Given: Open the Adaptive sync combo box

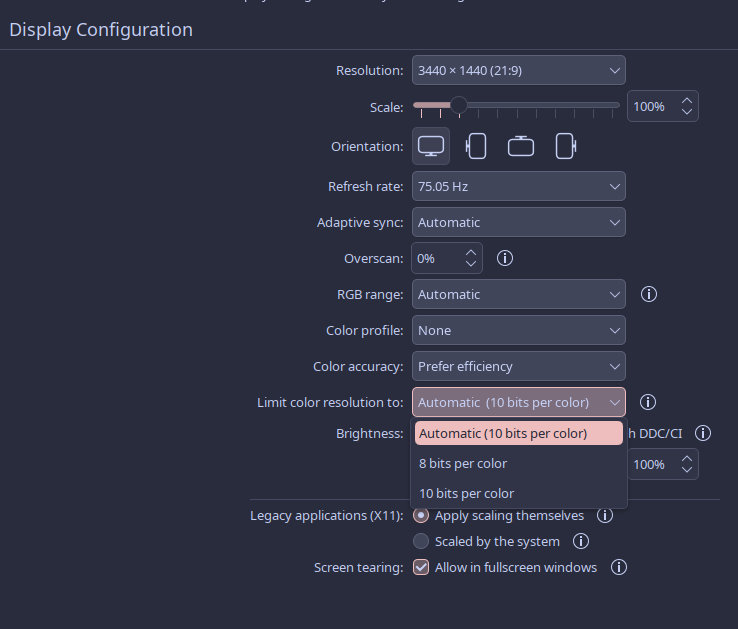Looking at the screenshot, I should click(x=518, y=222).
